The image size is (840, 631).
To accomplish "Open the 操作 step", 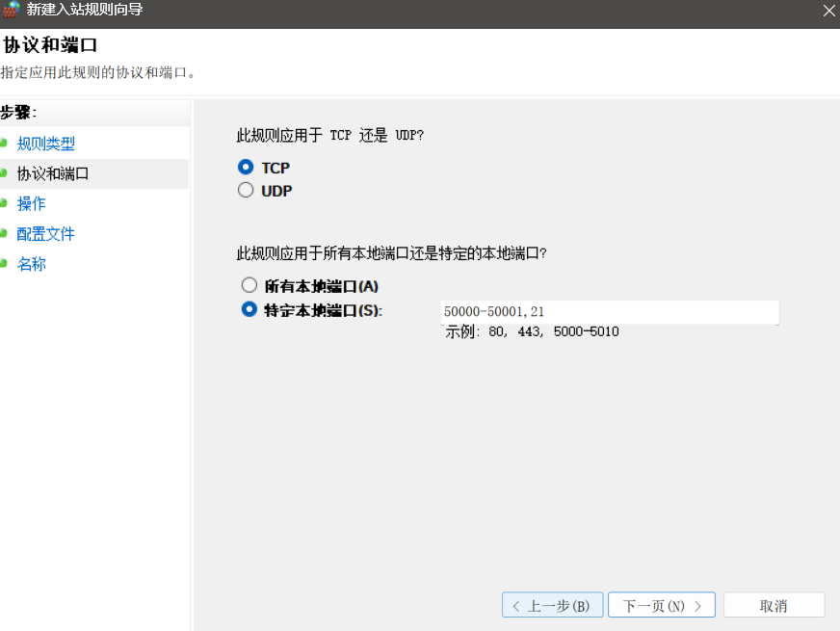I will [32, 203].
